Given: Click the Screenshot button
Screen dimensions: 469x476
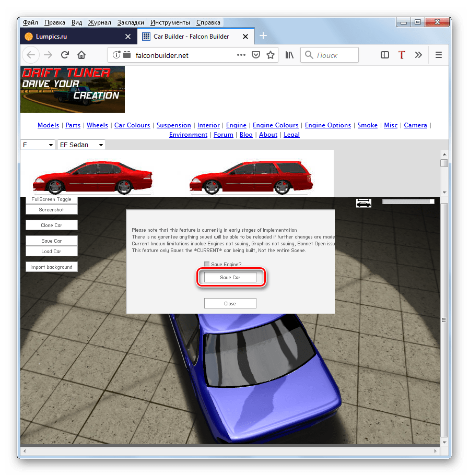Looking at the screenshot, I should pos(51,209).
